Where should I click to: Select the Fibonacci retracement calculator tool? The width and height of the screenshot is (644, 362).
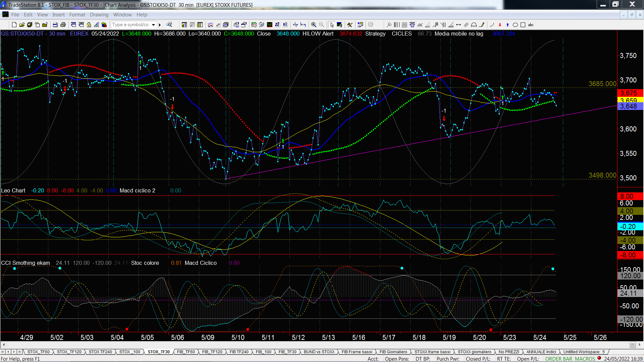pos(412,25)
